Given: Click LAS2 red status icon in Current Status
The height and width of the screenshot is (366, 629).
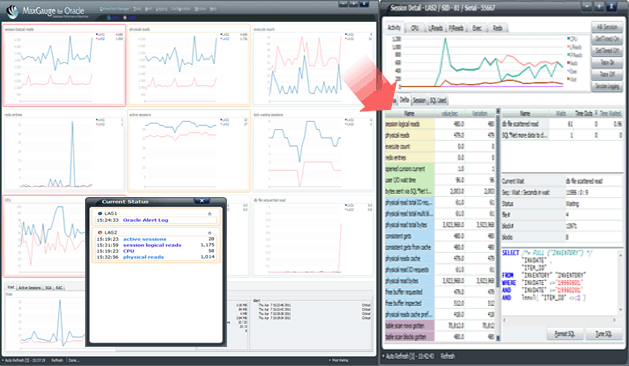Looking at the screenshot, I should coord(100,232).
